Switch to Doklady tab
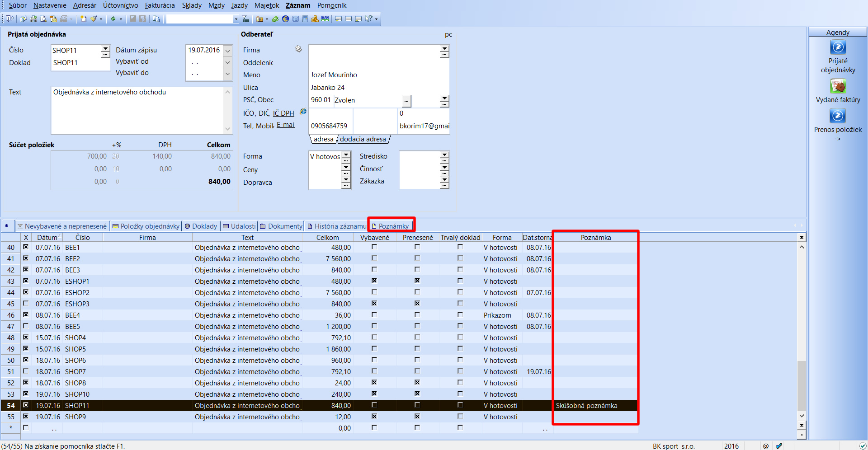The width and height of the screenshot is (868, 450). pyautogui.click(x=201, y=226)
